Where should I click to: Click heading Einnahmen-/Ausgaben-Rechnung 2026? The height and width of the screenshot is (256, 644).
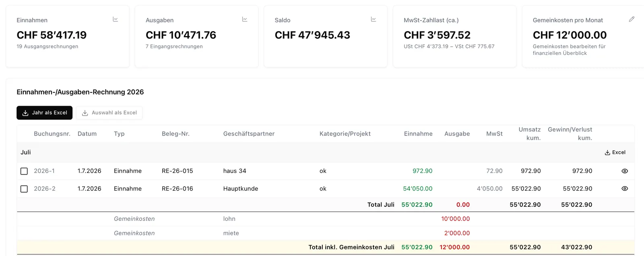point(80,92)
